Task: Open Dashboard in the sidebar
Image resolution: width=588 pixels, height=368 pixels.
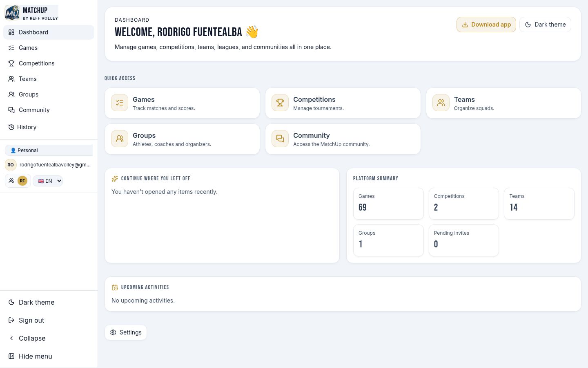Action: 49,32
